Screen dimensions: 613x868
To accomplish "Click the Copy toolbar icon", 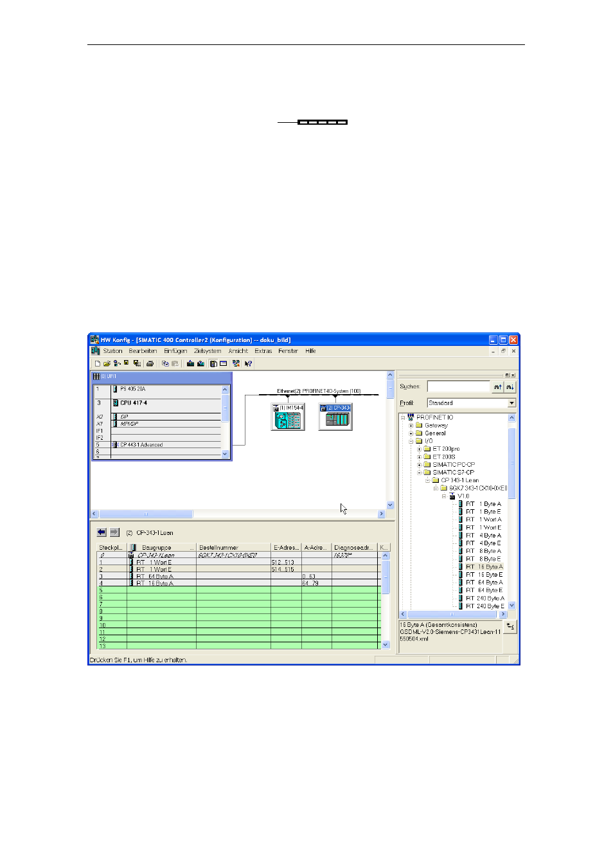I will [165, 364].
